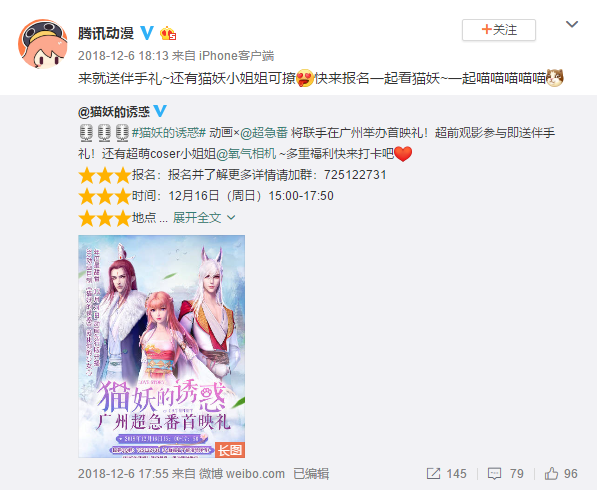Open the @超急番 mention link
The image size is (597, 490).
pyautogui.click(x=264, y=132)
